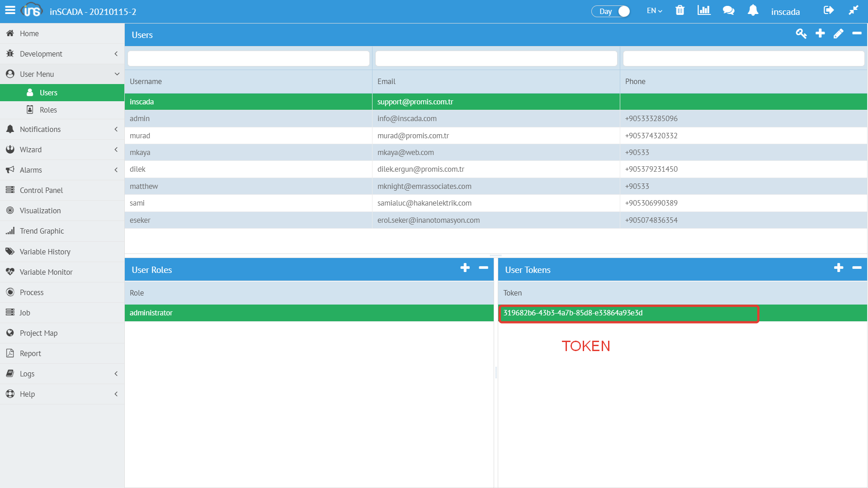Click the inSCADA cloud logo
The width and height of the screenshot is (868, 488).
pos(32,10)
